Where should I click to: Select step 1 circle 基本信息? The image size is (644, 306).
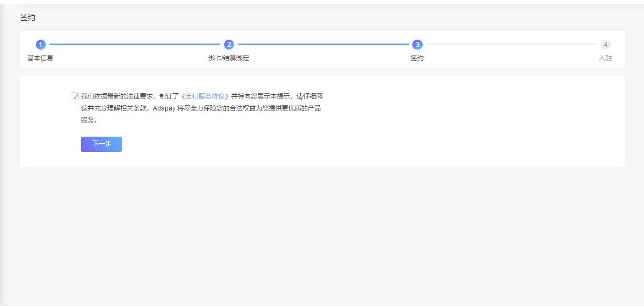(x=40, y=45)
